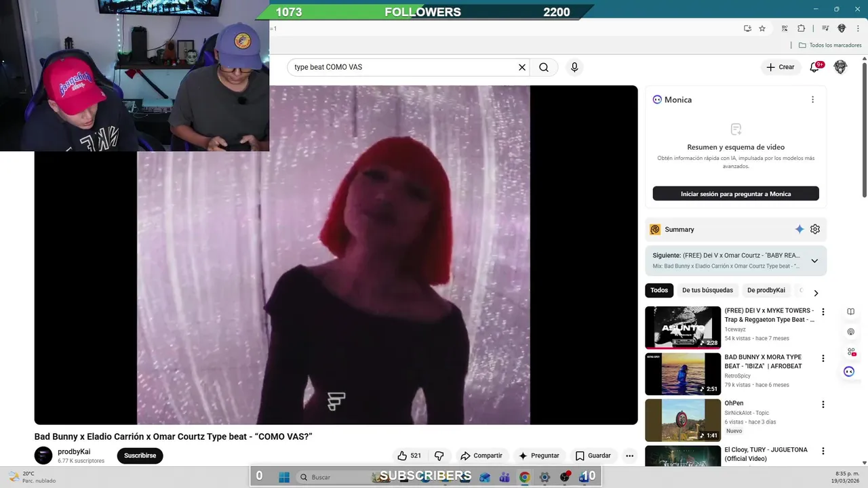
Task: Click the blue sparkle AI icon in Summary
Action: click(x=800, y=229)
